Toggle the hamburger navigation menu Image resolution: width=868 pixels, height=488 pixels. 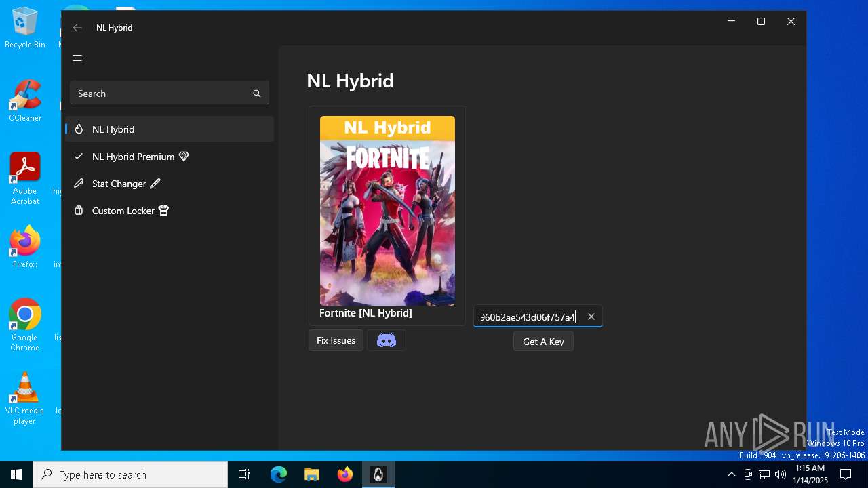click(x=77, y=58)
